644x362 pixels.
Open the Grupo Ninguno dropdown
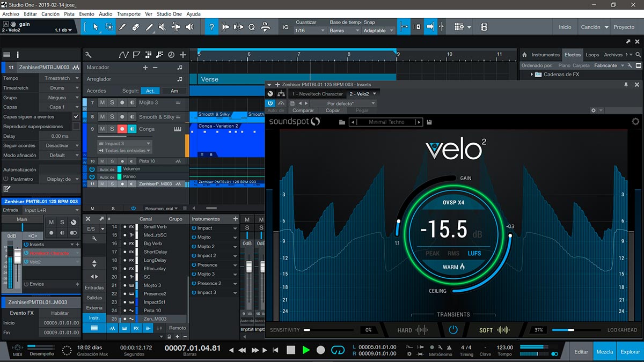tap(59, 98)
